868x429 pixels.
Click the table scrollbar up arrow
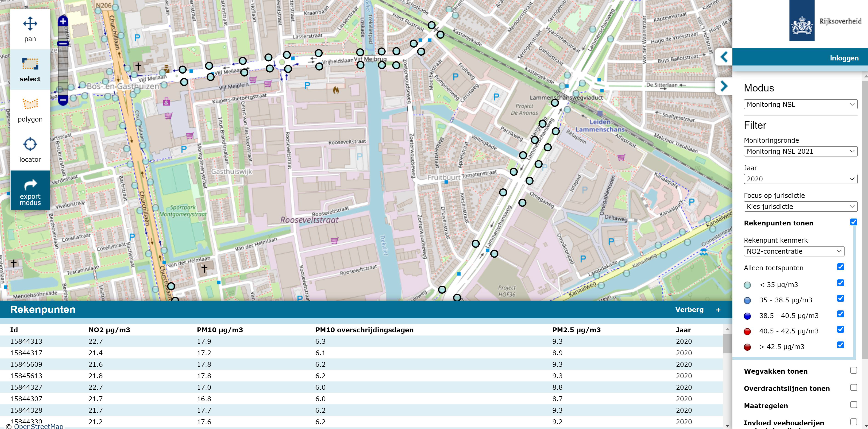(727, 329)
